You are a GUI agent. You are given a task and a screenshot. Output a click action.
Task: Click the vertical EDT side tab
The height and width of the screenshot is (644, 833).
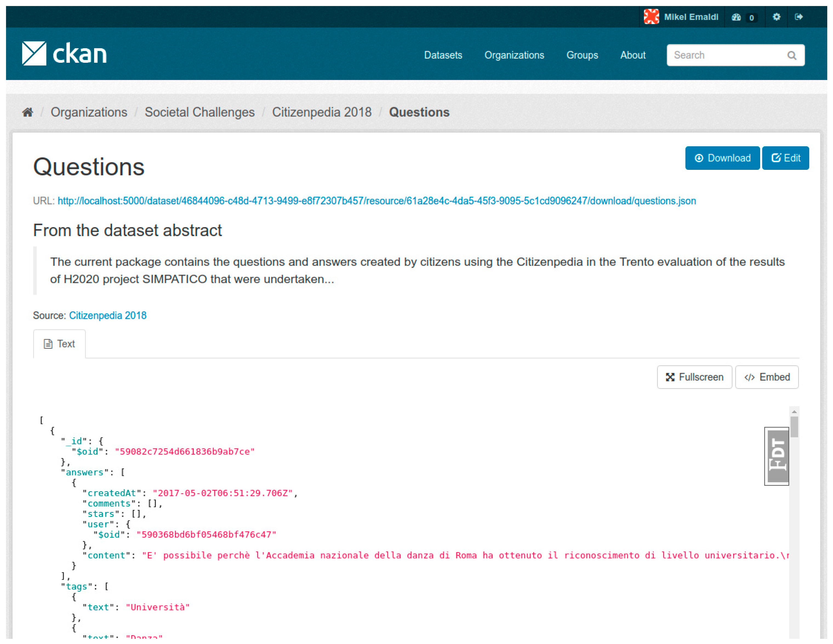click(x=777, y=456)
